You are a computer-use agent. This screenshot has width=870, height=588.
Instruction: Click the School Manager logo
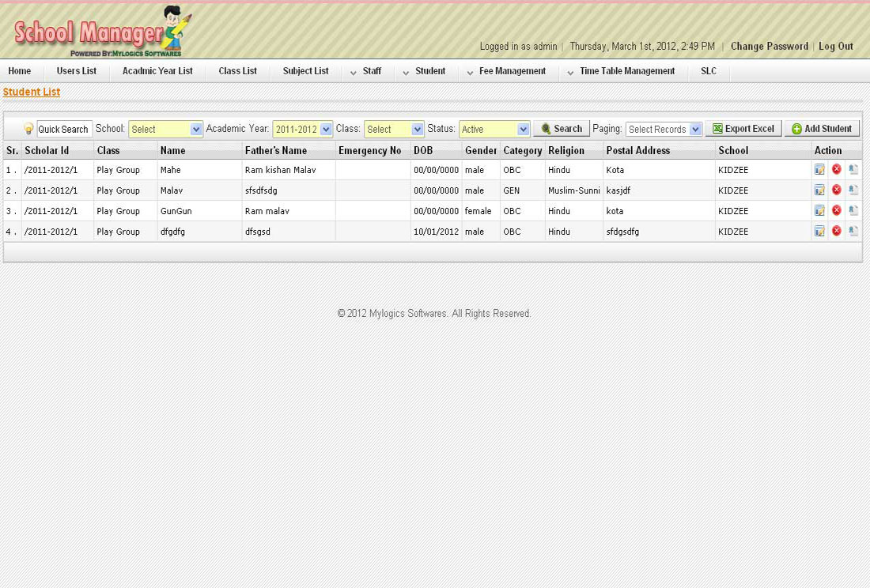click(x=103, y=32)
